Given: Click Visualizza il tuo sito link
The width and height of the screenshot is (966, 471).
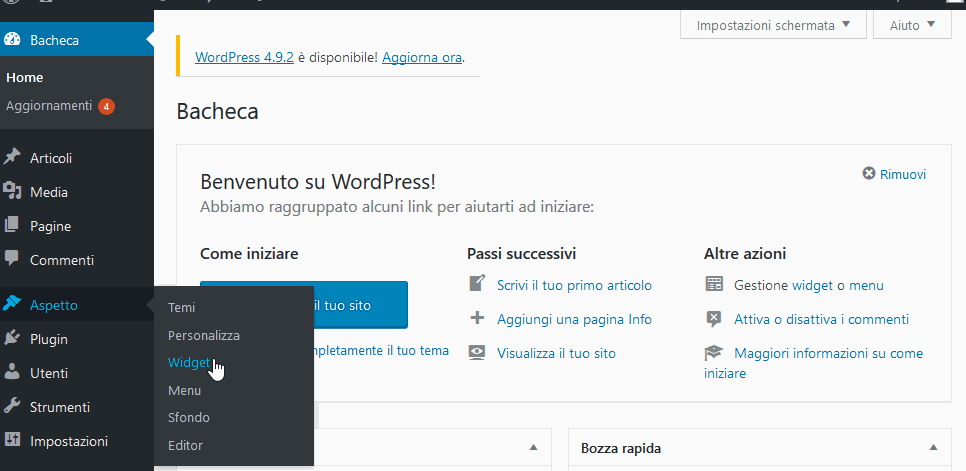Looking at the screenshot, I should click(x=556, y=353).
